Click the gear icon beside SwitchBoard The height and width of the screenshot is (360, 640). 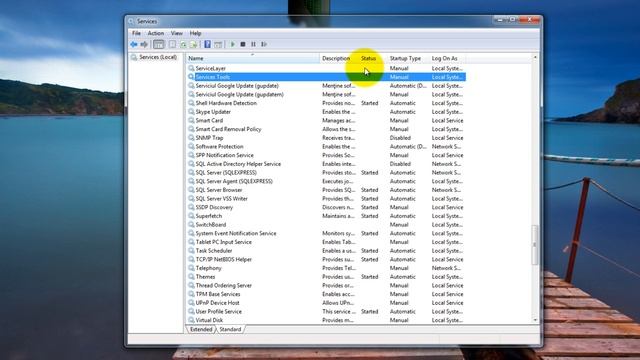point(191,224)
